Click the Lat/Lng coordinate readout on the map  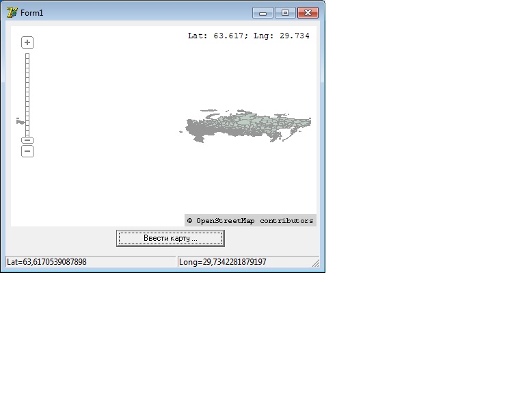click(249, 36)
